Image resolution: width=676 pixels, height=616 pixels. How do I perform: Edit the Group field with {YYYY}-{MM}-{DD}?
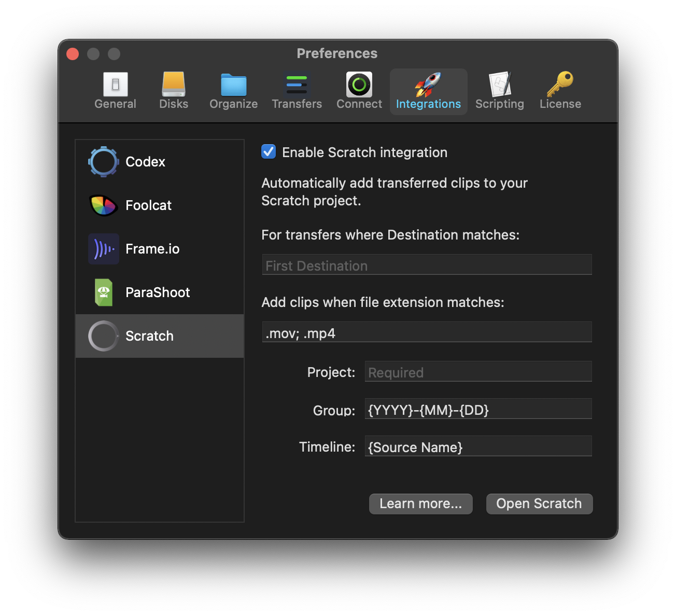click(x=478, y=409)
